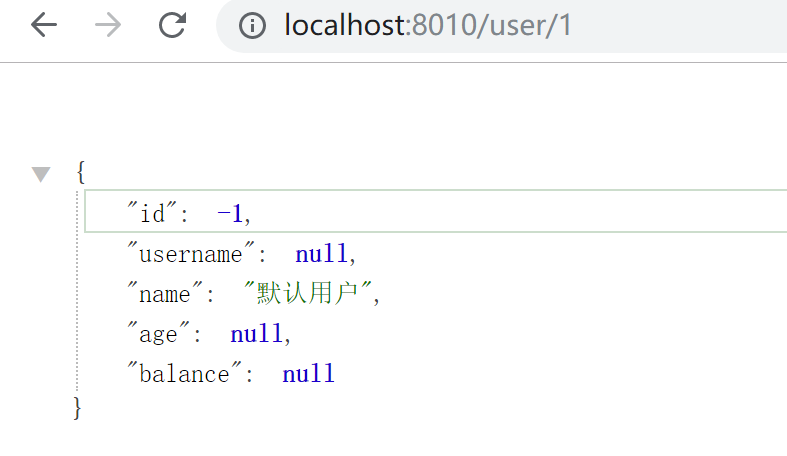
Task: Select the age null value
Action: click(256, 334)
